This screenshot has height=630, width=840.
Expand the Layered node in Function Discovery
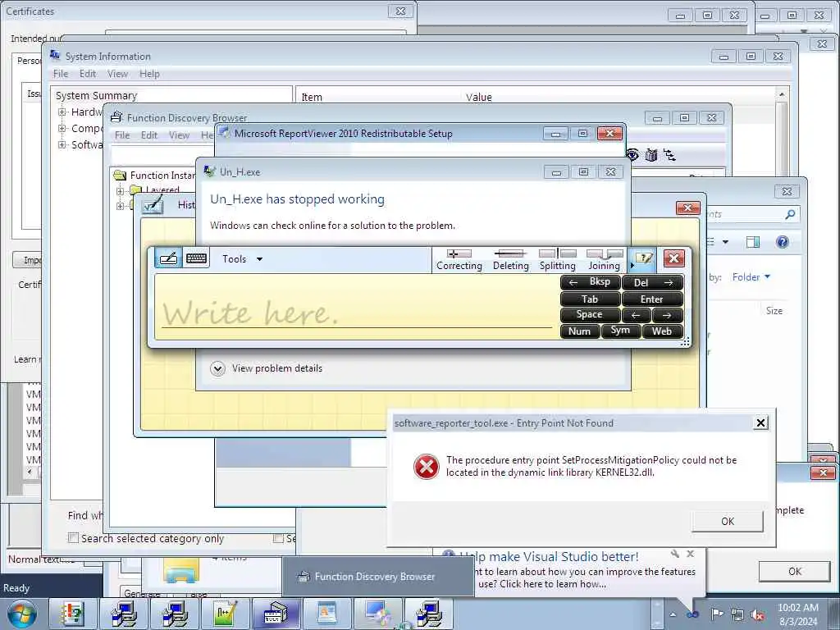coord(120,190)
